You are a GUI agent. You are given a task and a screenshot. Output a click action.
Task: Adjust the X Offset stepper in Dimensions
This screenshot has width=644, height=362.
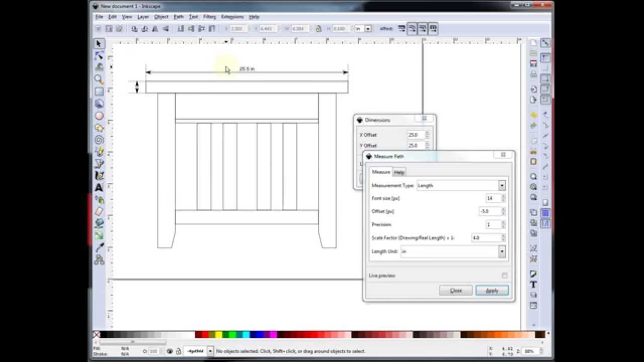tap(427, 135)
